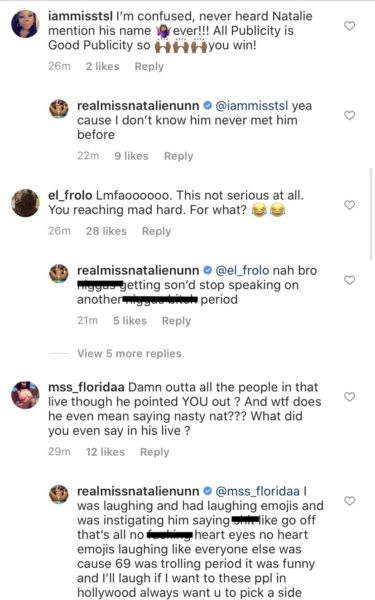Like realmissnatalienunn's reply to @mss_floridaa
The width and height of the screenshot is (375, 600).
click(x=349, y=501)
